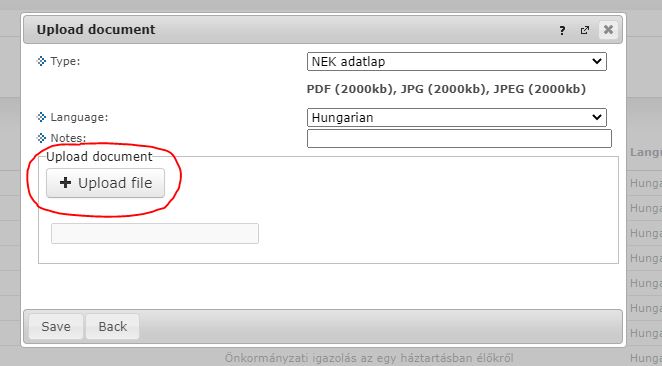Open the Language dropdown showing Hungarian
This screenshot has width=662, height=366.
coord(457,117)
